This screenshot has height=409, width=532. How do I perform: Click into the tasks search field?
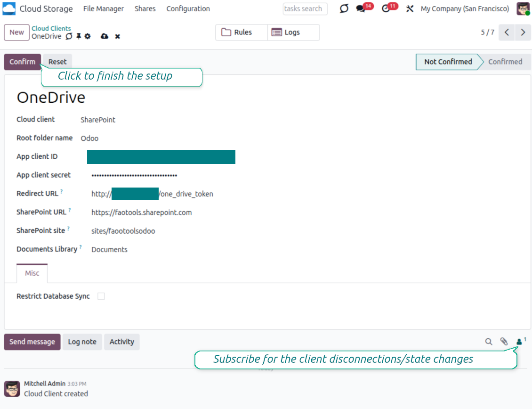coord(303,9)
